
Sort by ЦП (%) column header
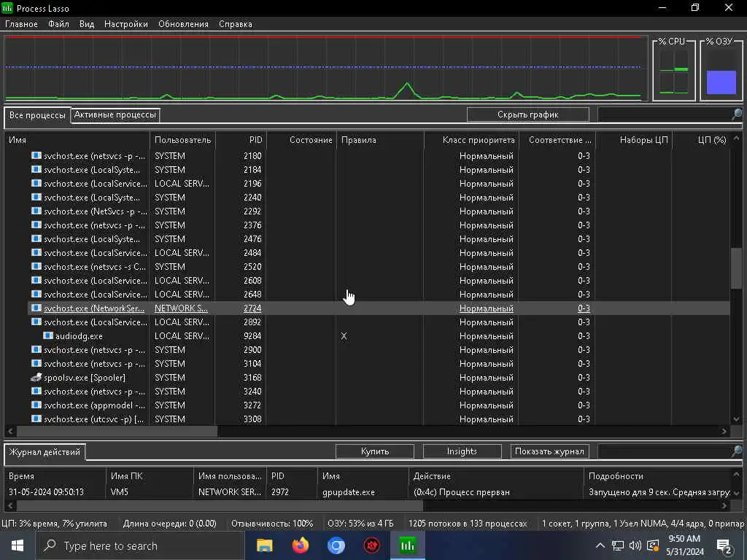click(x=701, y=140)
